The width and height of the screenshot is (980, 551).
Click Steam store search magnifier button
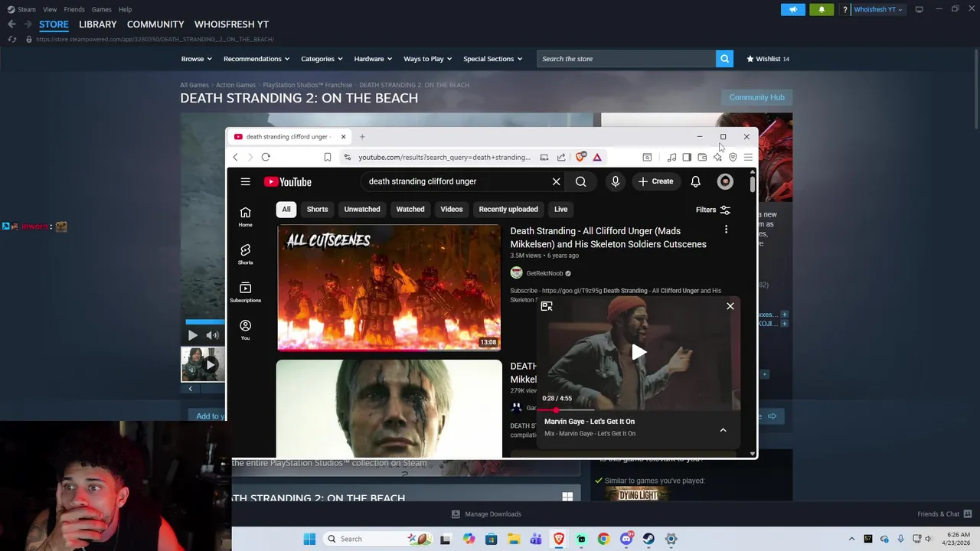724,59
